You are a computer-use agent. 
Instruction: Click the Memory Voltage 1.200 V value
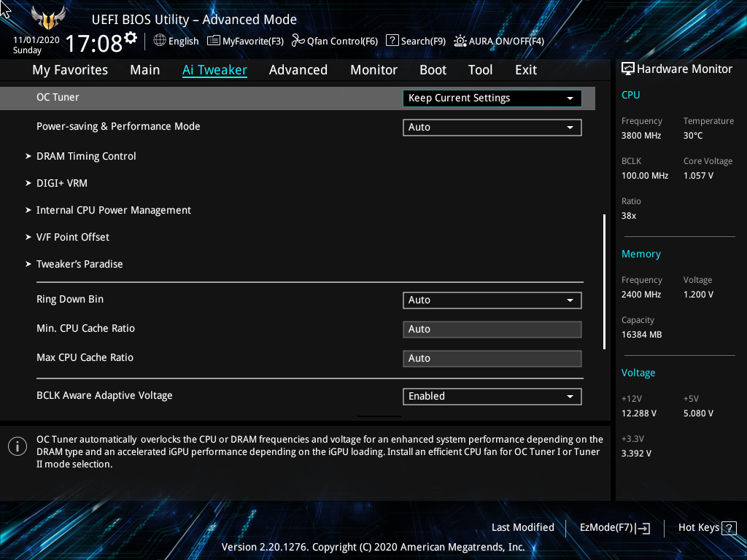[698, 295]
